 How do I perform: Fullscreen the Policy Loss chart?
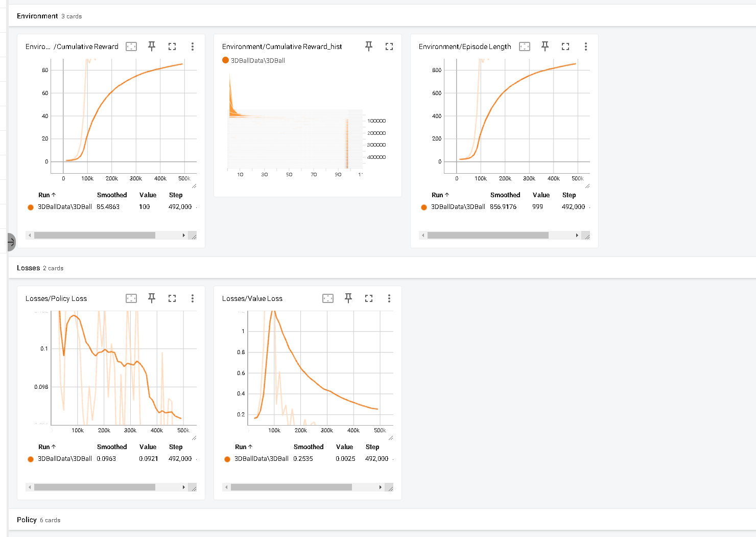[x=172, y=298]
